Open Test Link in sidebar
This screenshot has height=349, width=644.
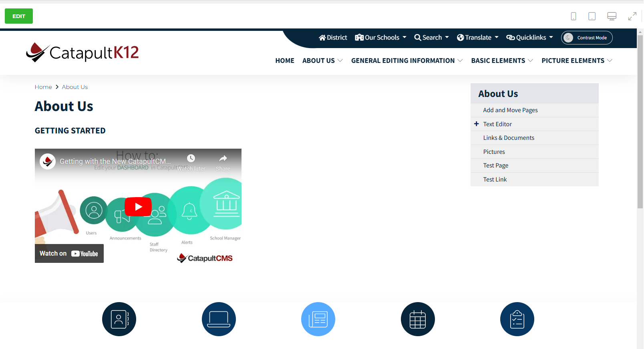coord(495,180)
